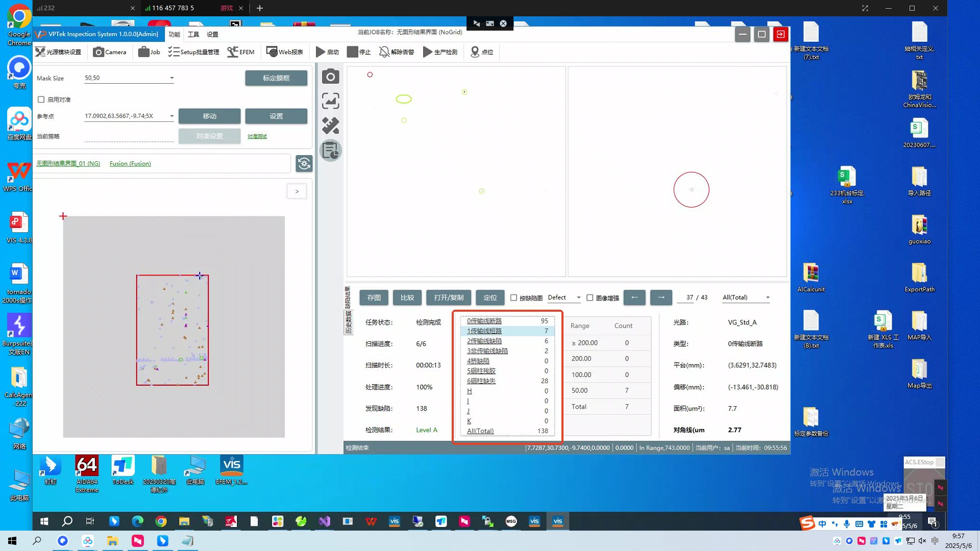
Task: Open the Camera toolbar item
Action: coord(110,52)
